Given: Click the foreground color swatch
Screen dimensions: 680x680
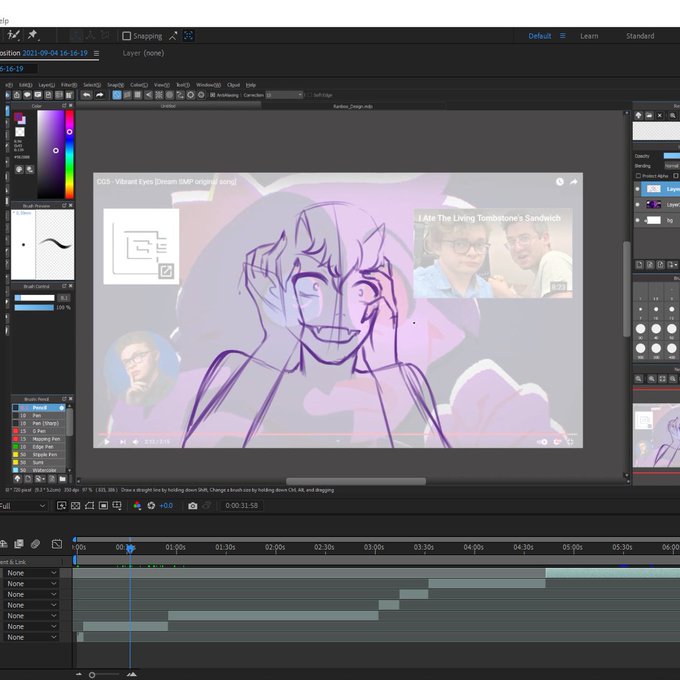Looking at the screenshot, I should coord(18,117).
